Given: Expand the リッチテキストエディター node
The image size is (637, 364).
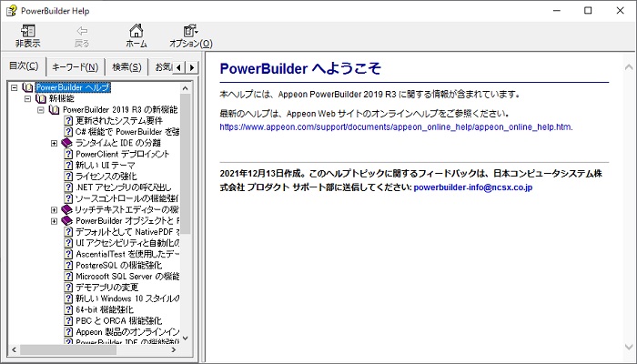Looking at the screenshot, I should click(54, 210).
